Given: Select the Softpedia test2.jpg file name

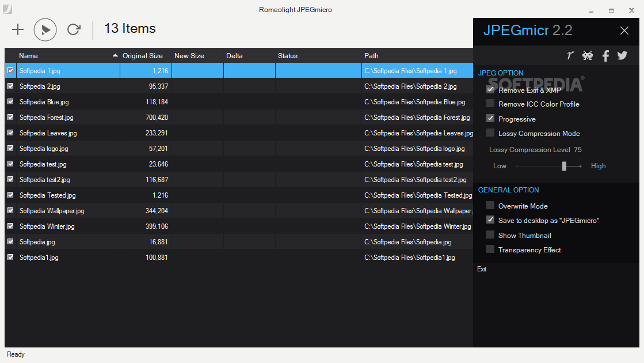Looking at the screenshot, I should coord(45,180).
